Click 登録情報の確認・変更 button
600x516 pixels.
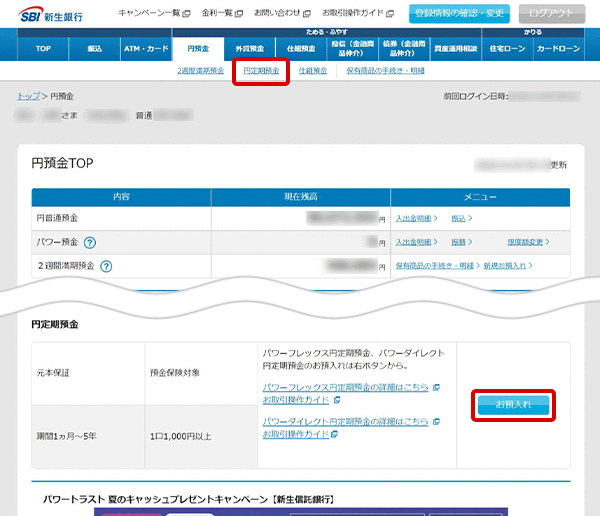(x=459, y=14)
